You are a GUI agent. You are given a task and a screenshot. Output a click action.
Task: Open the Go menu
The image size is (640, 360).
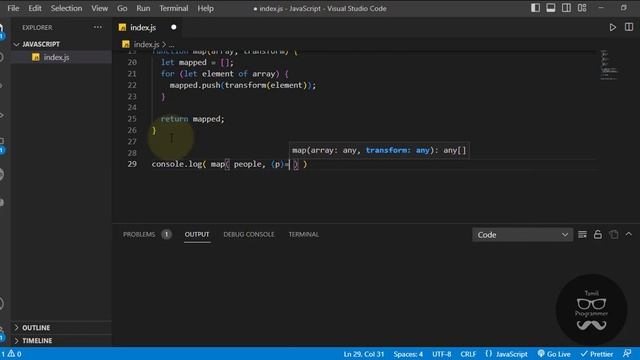pyautogui.click(x=122, y=8)
